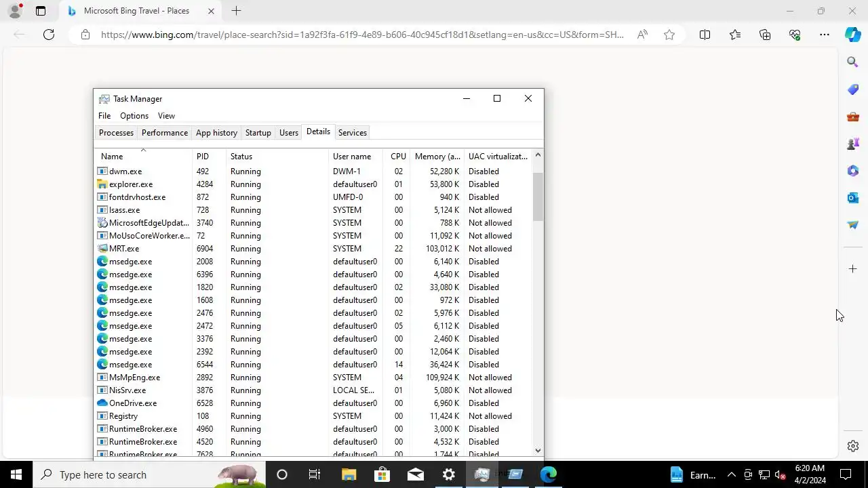Click the site info lock icon
This screenshot has width=868, height=488.
coord(85,35)
